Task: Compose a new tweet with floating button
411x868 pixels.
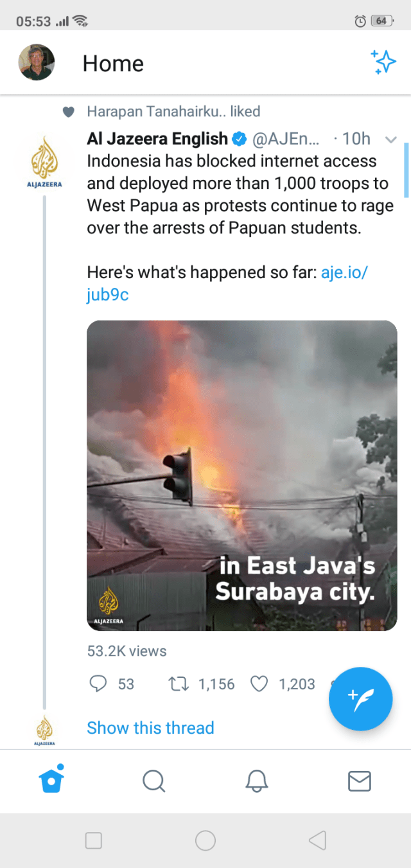Action: pyautogui.click(x=360, y=699)
